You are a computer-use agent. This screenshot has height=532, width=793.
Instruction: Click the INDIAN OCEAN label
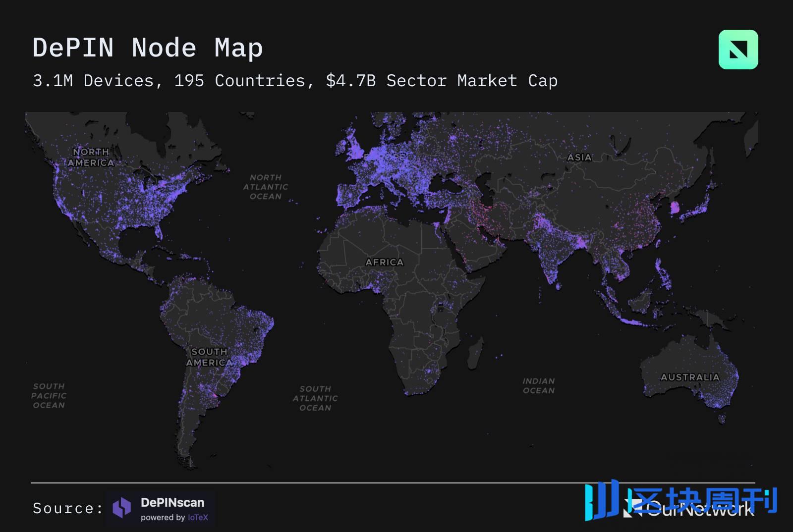click(x=539, y=386)
